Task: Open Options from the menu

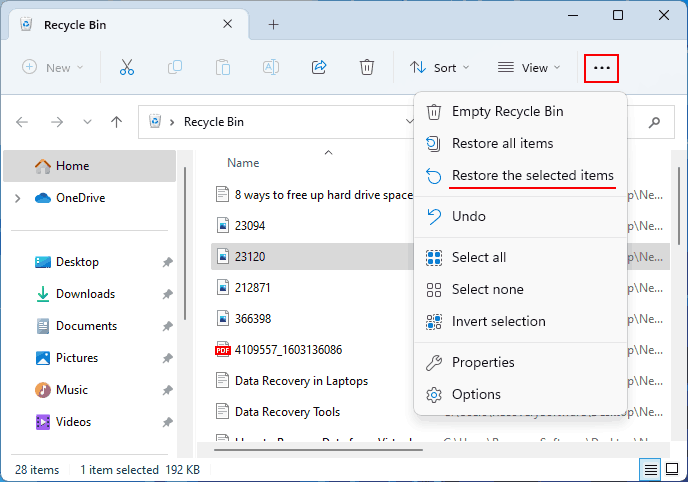Action: pyautogui.click(x=520, y=394)
